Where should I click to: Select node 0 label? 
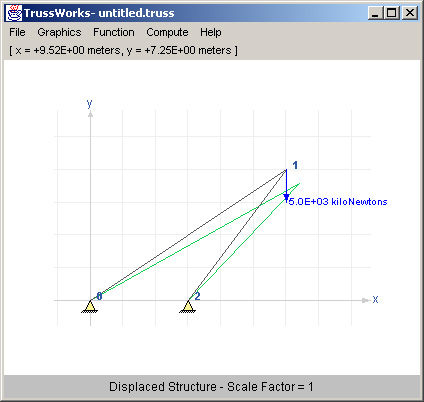(x=99, y=296)
